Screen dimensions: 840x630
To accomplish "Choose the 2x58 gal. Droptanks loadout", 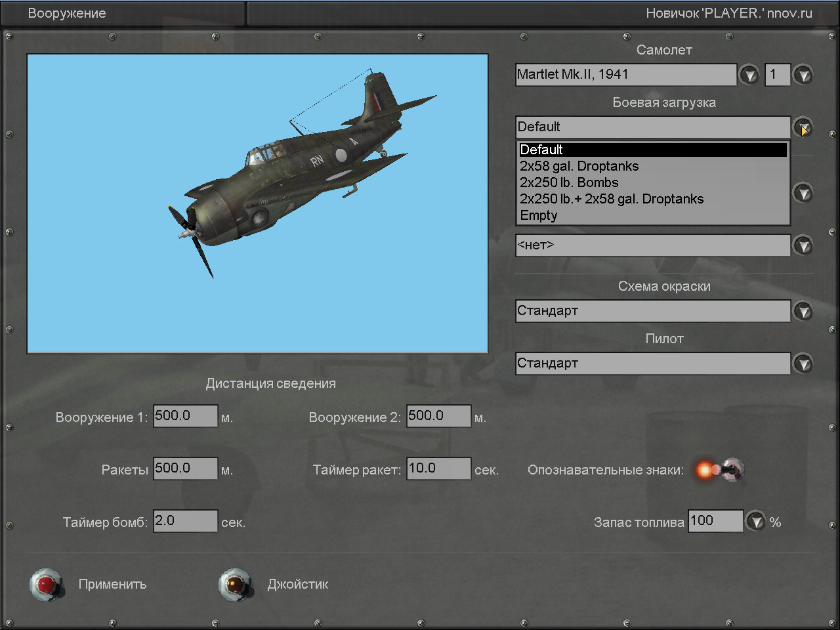I will (x=653, y=166).
